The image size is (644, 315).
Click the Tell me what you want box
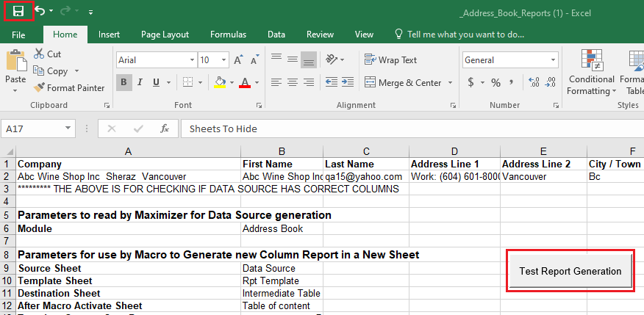click(x=459, y=35)
